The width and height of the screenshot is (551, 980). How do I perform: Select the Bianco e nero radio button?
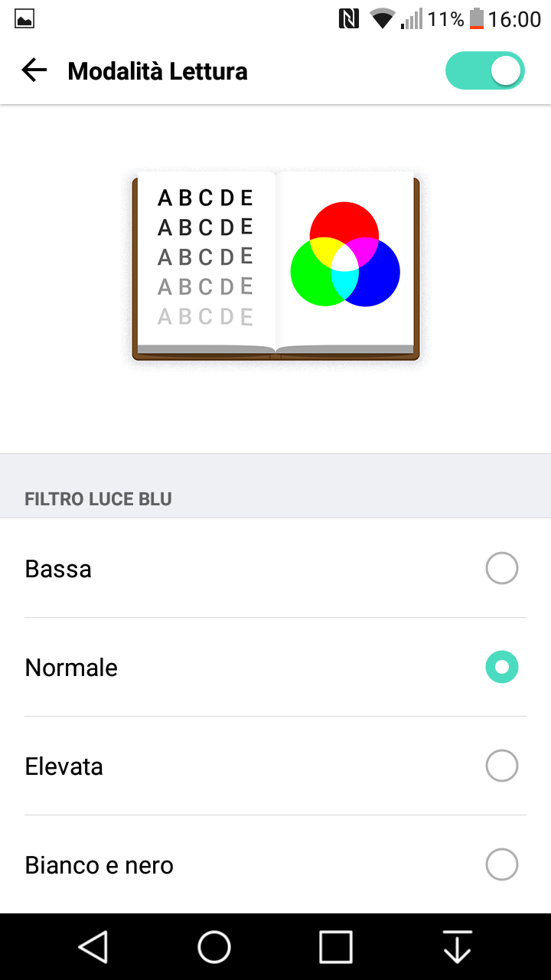[502, 865]
